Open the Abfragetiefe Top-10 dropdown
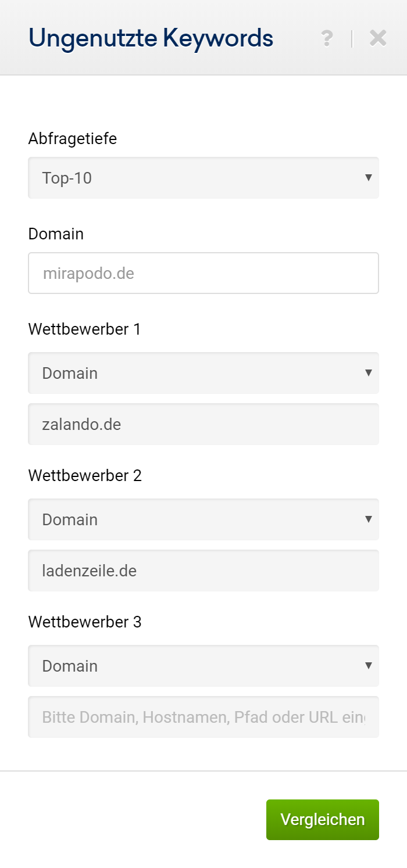This screenshot has height=868, width=407. tap(203, 178)
